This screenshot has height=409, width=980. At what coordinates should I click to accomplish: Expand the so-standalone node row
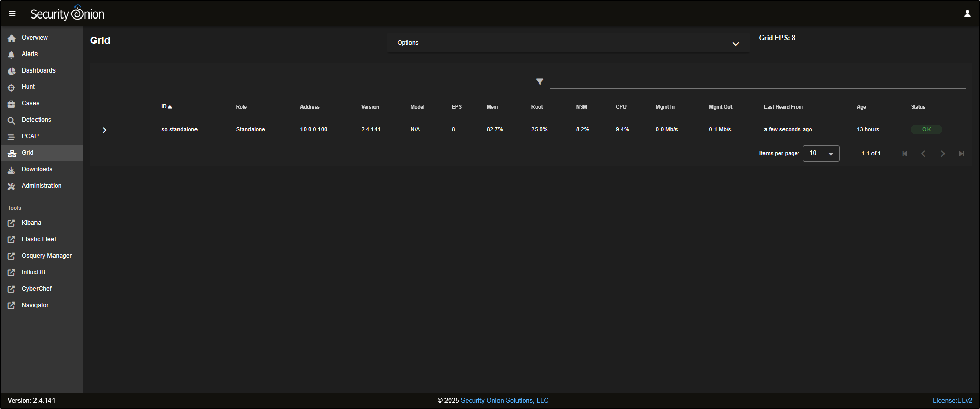click(104, 130)
